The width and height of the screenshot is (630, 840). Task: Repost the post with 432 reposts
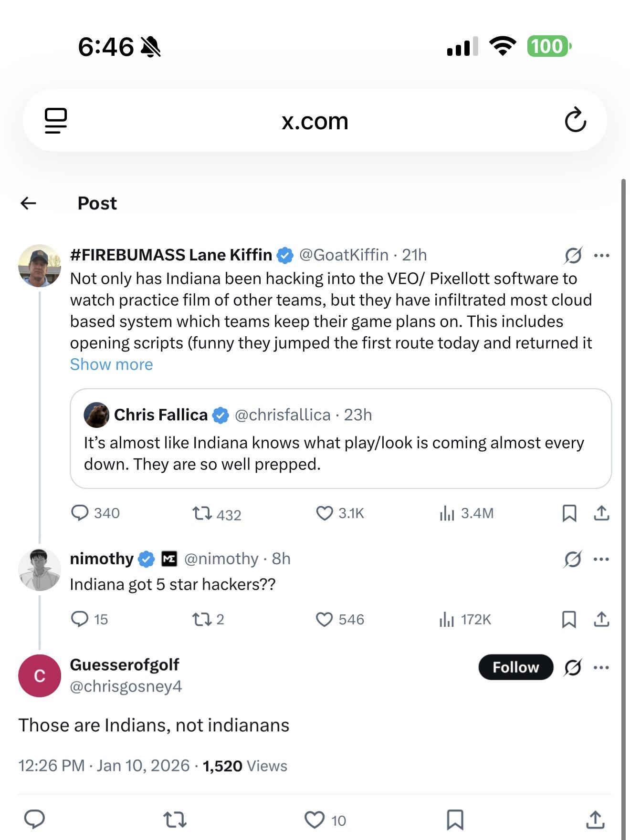point(202,514)
